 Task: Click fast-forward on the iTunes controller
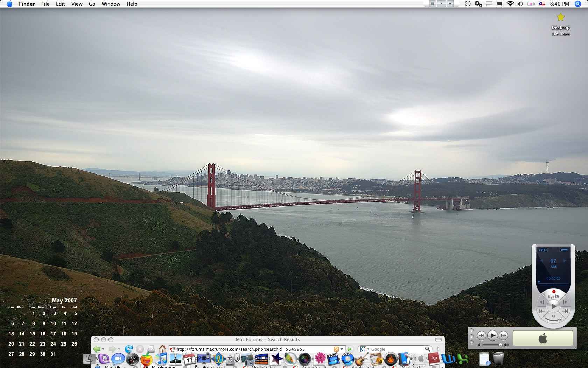504,336
